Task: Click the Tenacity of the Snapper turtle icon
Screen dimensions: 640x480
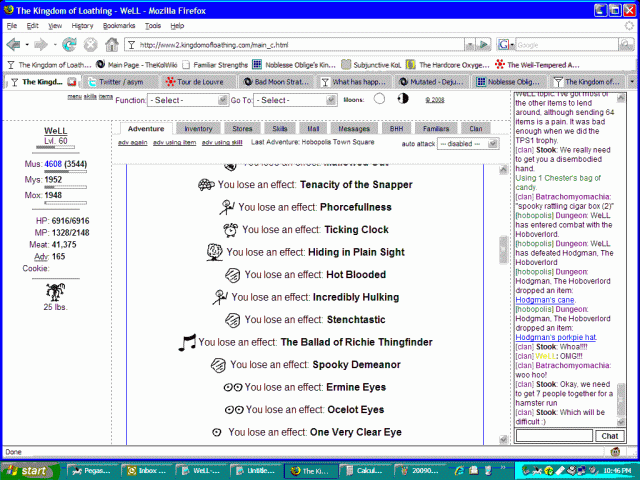Action: coord(204,184)
